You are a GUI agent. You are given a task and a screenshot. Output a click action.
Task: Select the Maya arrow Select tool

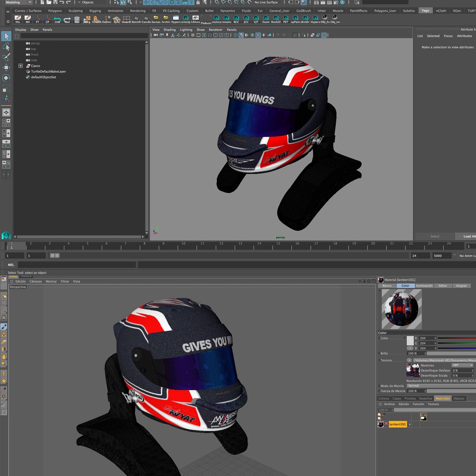6,37
